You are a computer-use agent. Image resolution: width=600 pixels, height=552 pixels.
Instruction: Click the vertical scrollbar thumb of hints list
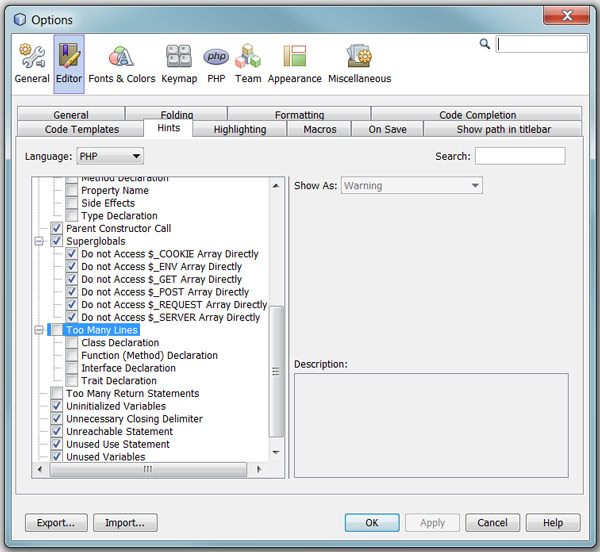[x=276, y=371]
